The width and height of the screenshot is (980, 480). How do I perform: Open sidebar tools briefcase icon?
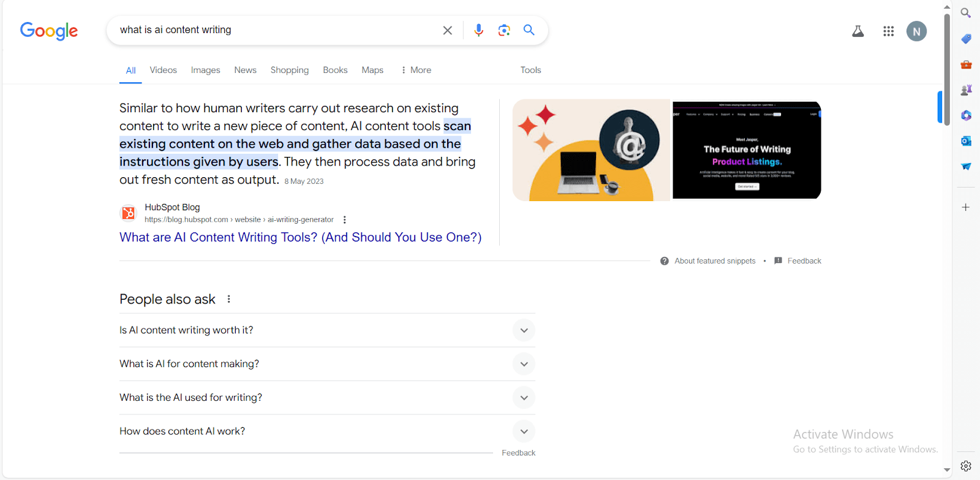point(966,64)
